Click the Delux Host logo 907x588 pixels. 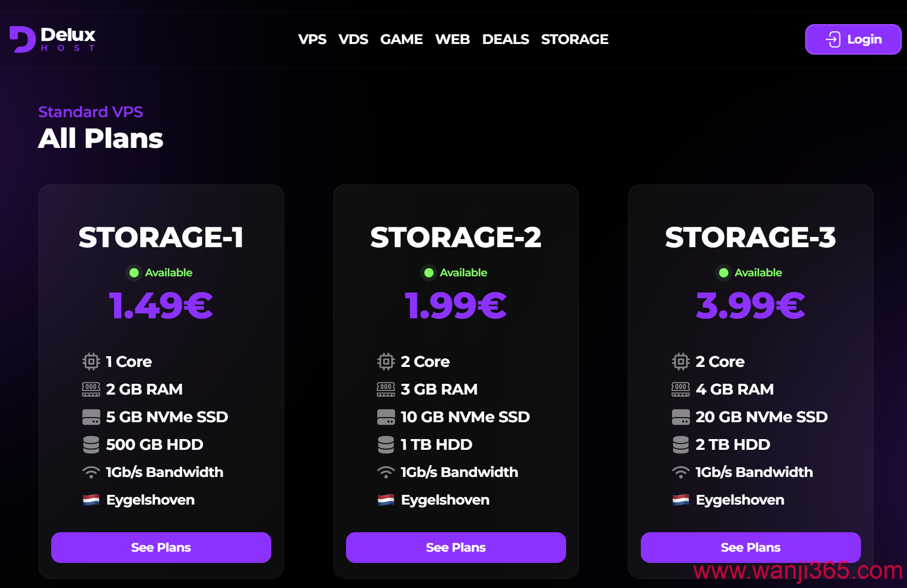[x=53, y=39]
